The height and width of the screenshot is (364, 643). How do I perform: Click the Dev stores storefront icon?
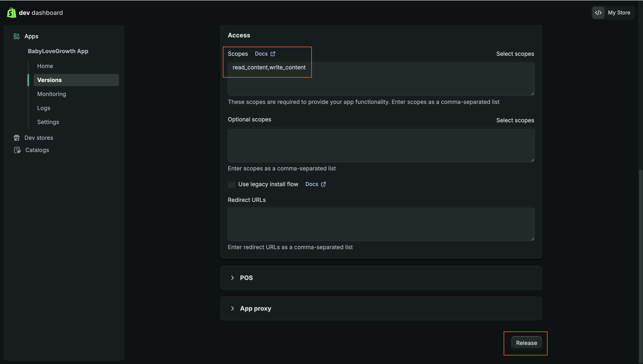click(17, 138)
